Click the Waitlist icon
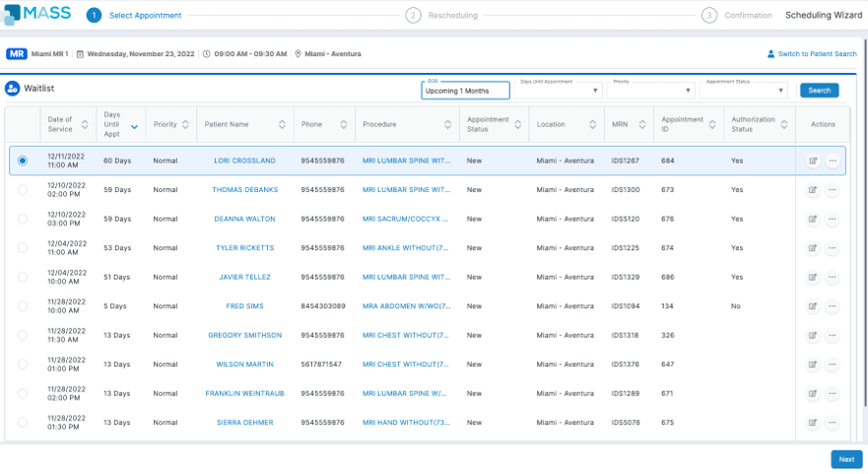The image size is (868, 474). click(x=13, y=89)
